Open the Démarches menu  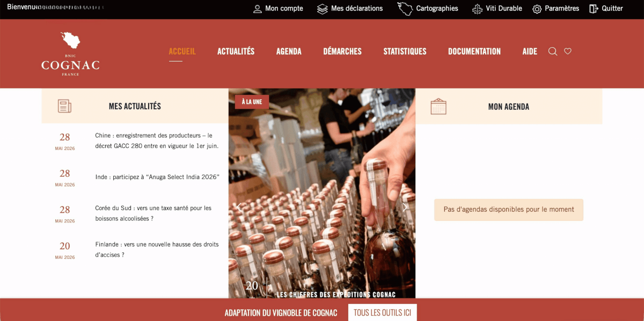[342, 51]
